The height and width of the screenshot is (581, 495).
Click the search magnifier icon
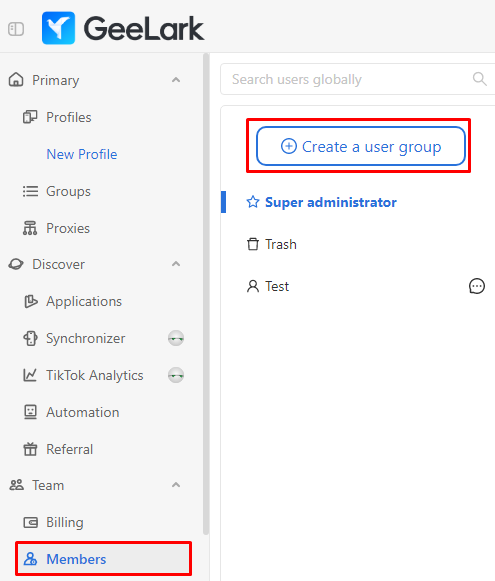click(479, 79)
